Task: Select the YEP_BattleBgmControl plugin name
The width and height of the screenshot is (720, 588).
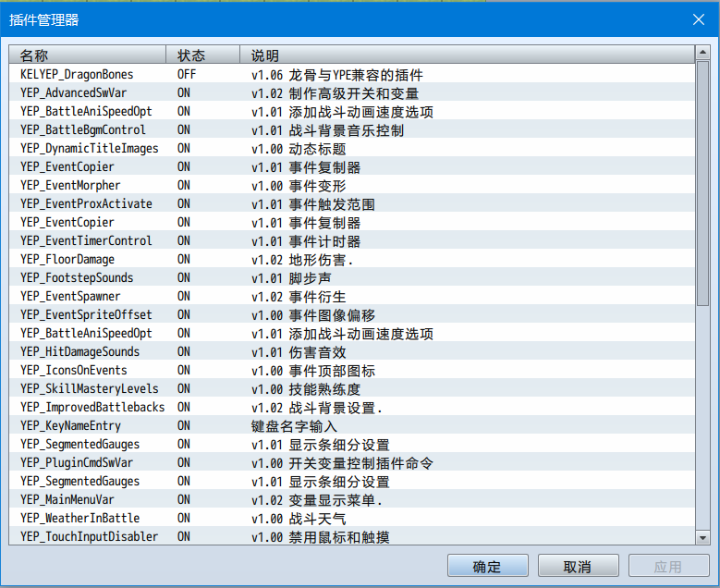Action: [82, 130]
